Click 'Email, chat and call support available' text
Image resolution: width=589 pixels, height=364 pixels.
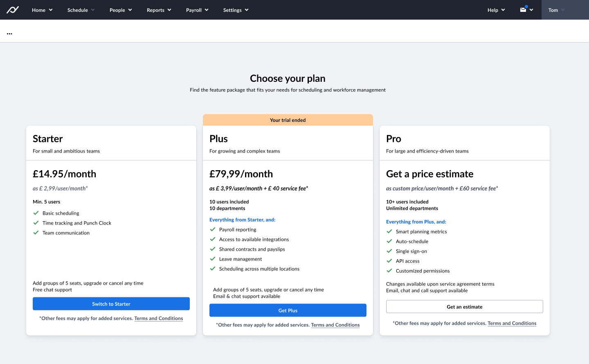pyautogui.click(x=427, y=290)
